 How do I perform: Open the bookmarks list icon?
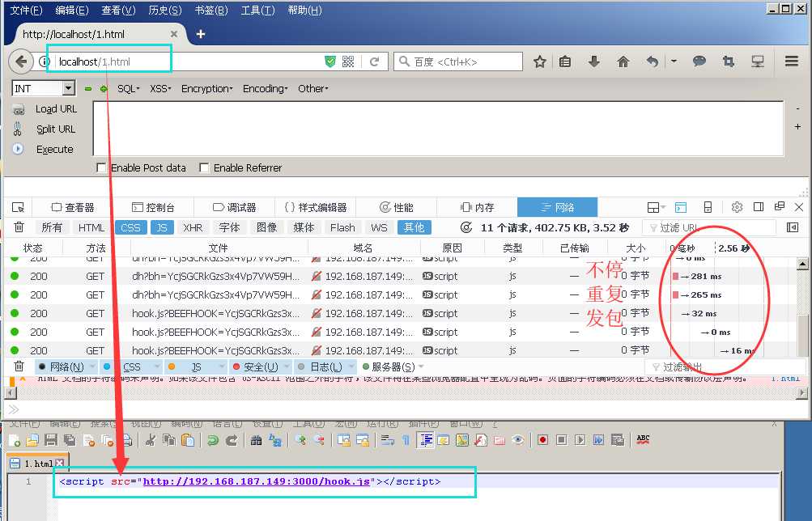565,61
